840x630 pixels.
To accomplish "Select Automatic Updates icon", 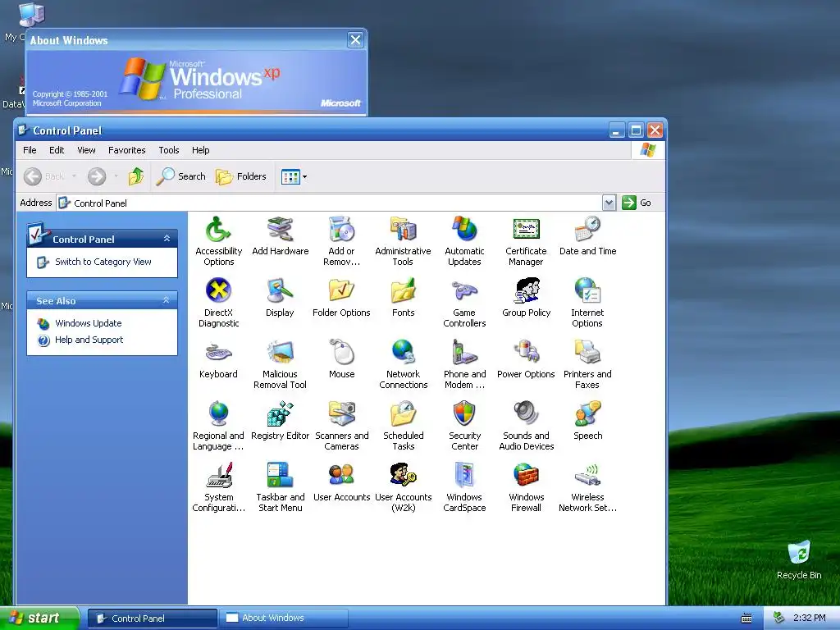I will coord(464,230).
